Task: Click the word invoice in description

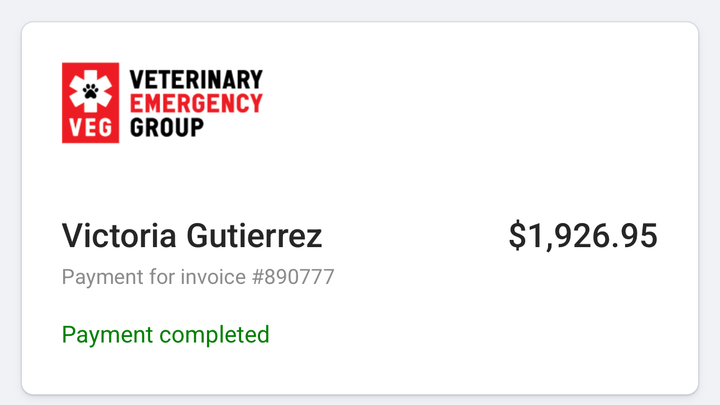Action: tap(213, 277)
